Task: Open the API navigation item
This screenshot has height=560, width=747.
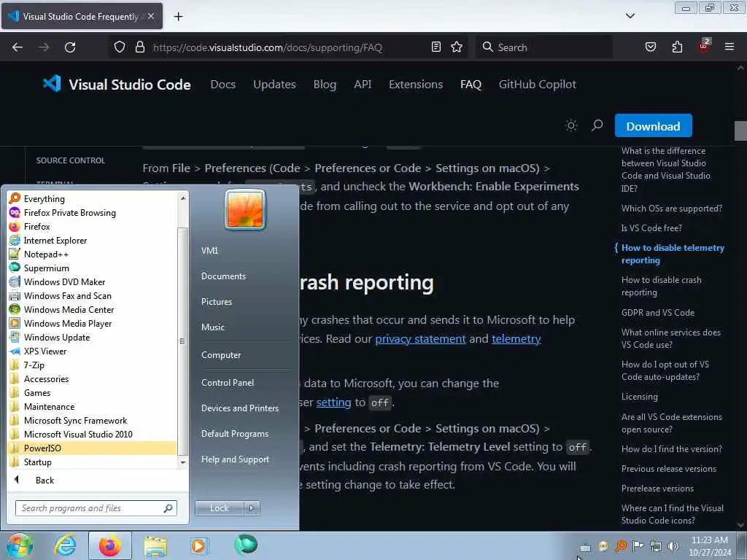Action: (x=363, y=85)
